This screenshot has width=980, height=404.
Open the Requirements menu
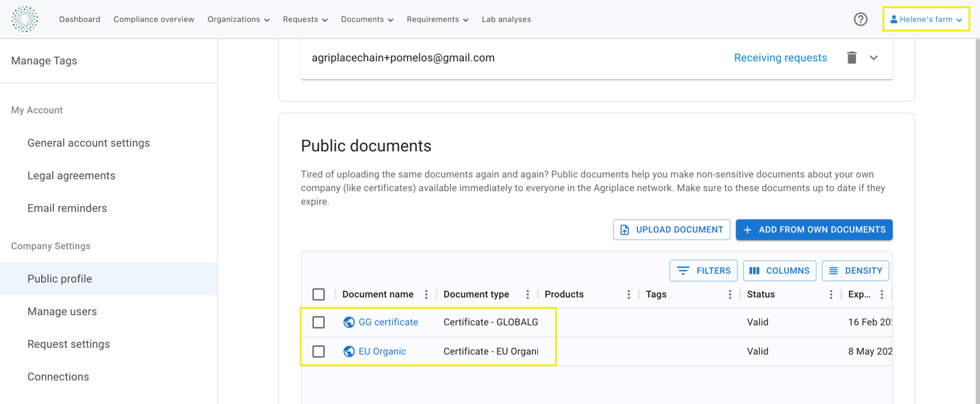pyautogui.click(x=438, y=19)
